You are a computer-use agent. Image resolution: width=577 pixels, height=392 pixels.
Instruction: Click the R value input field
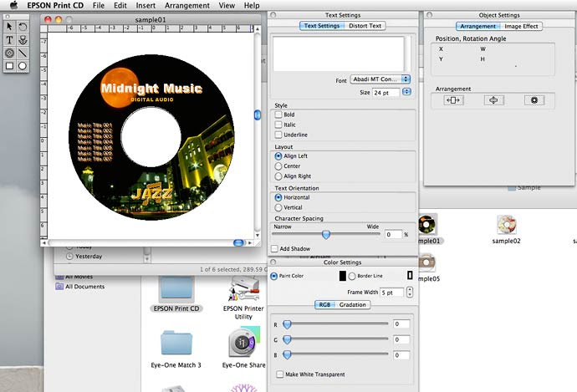(x=401, y=324)
